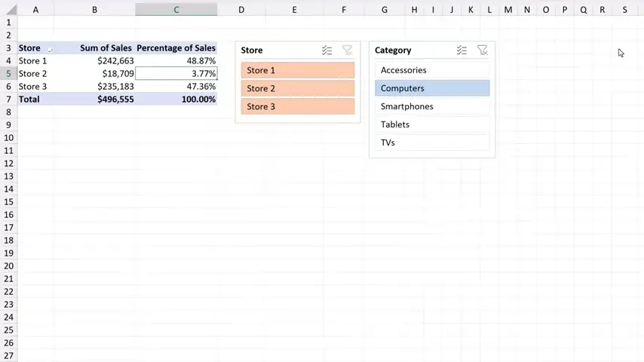644x362 pixels.
Task: Toggle the Store 1 slicer item
Action: pyautogui.click(x=297, y=70)
